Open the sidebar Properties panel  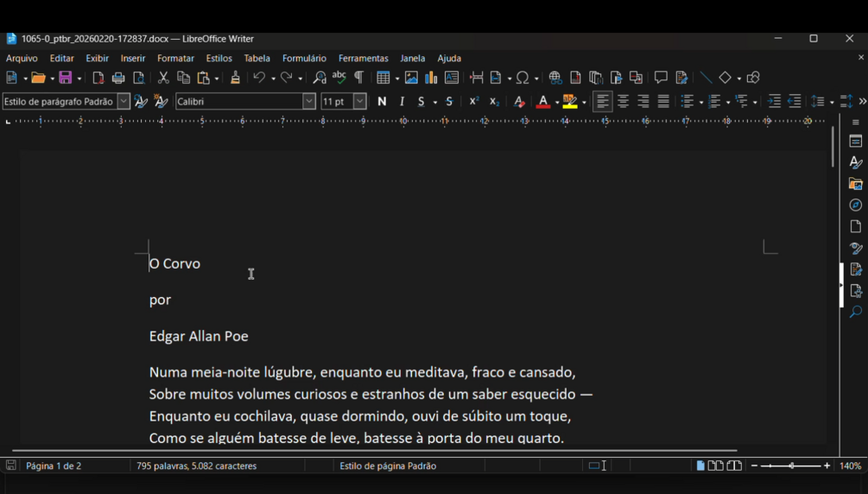(x=855, y=142)
